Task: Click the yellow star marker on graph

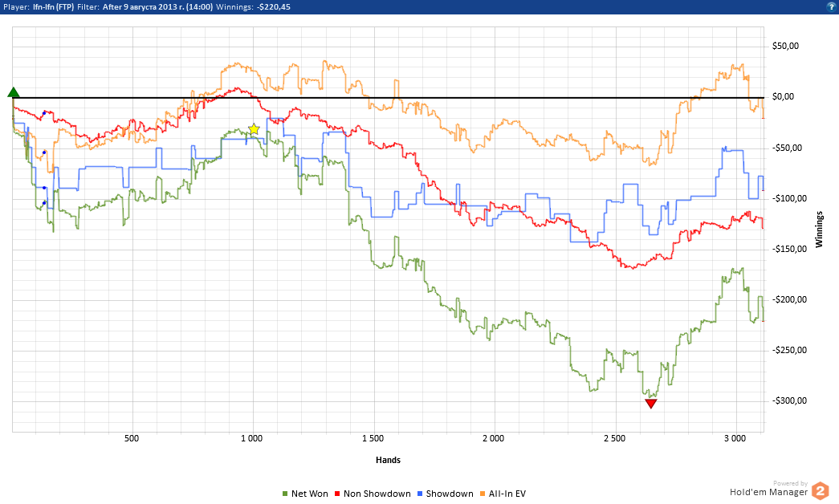Action: tap(254, 129)
